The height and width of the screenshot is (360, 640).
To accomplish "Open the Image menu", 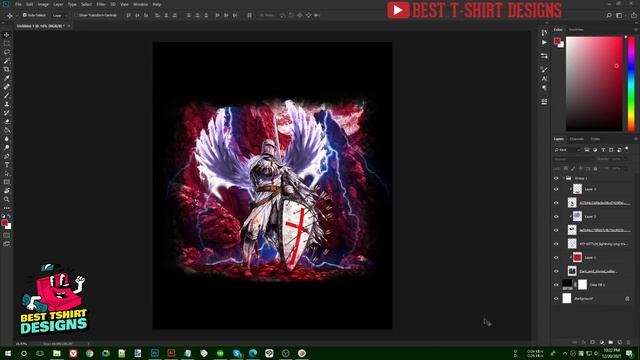I will (43, 4).
